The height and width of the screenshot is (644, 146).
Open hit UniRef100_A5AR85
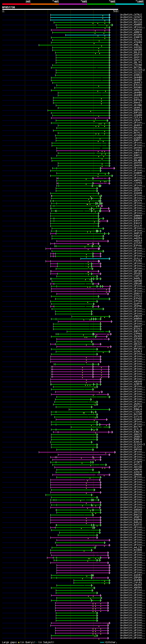(131, 25)
